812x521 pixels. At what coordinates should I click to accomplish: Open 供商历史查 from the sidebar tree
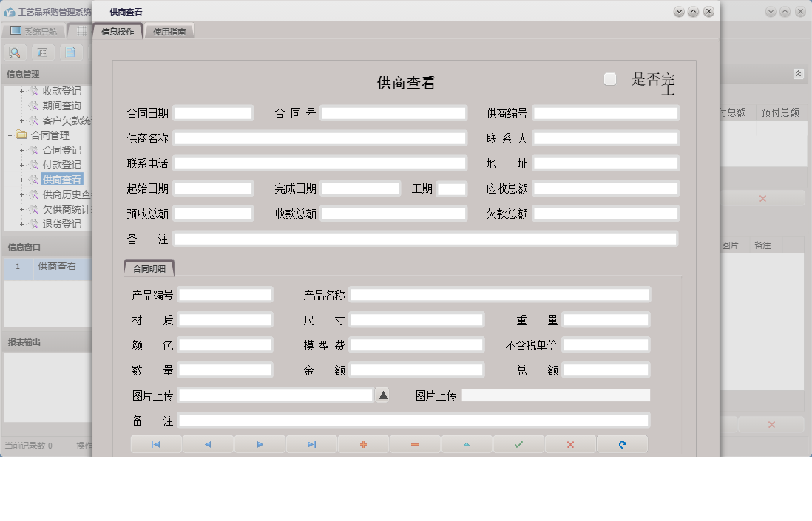pos(67,194)
